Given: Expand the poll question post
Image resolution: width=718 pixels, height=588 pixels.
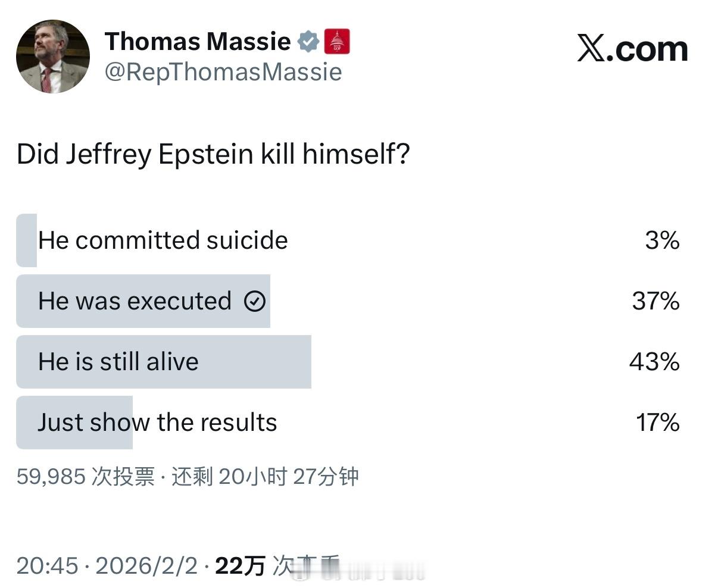Looking at the screenshot, I should coord(213,154).
